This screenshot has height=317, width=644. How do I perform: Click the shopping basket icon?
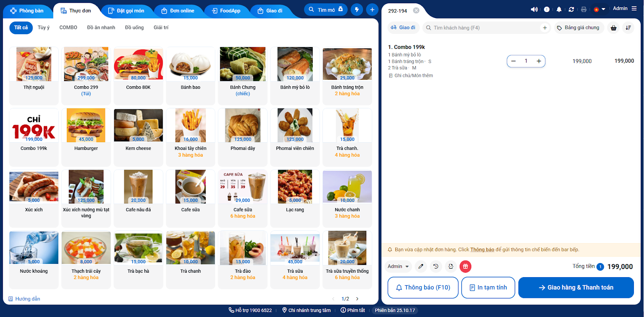coord(613,28)
